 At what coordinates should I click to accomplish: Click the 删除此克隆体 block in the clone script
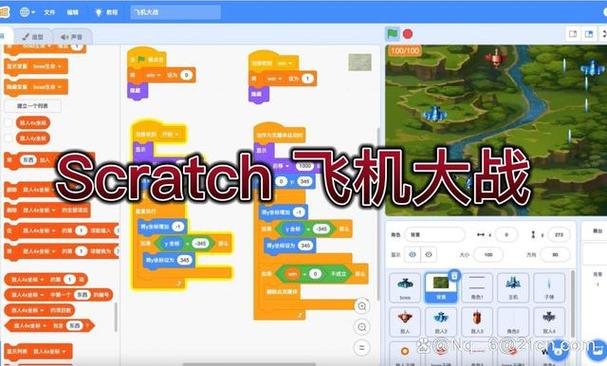click(282, 291)
